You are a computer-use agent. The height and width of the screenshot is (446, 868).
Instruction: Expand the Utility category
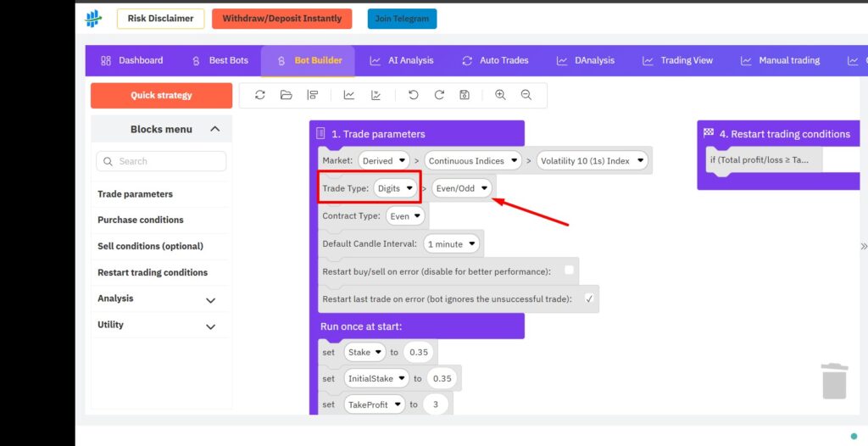tap(210, 326)
